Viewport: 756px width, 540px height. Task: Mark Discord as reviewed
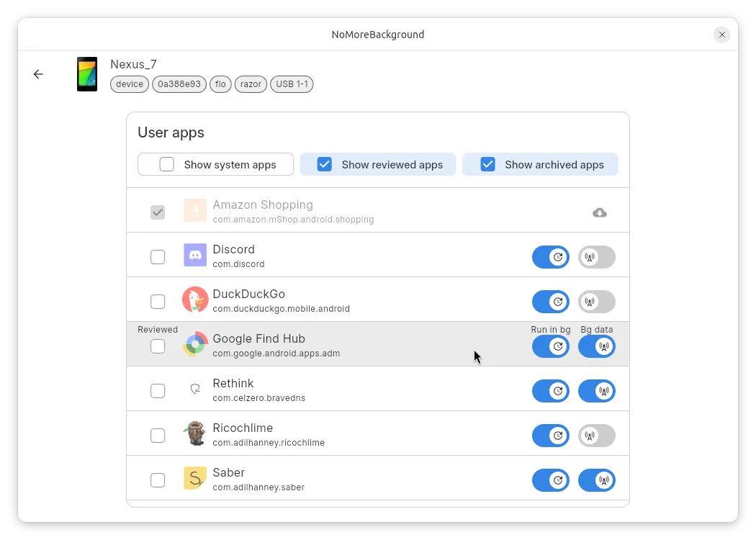coord(158,257)
